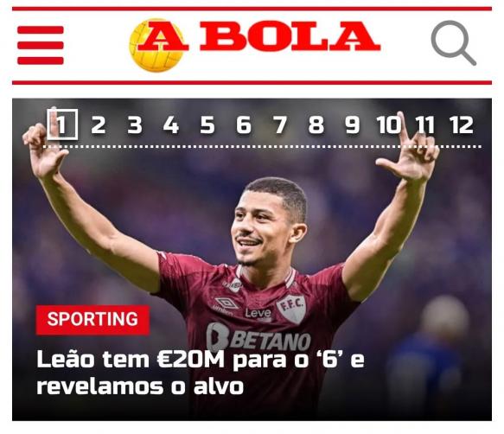Show carousel slide 11

pyautogui.click(x=425, y=124)
